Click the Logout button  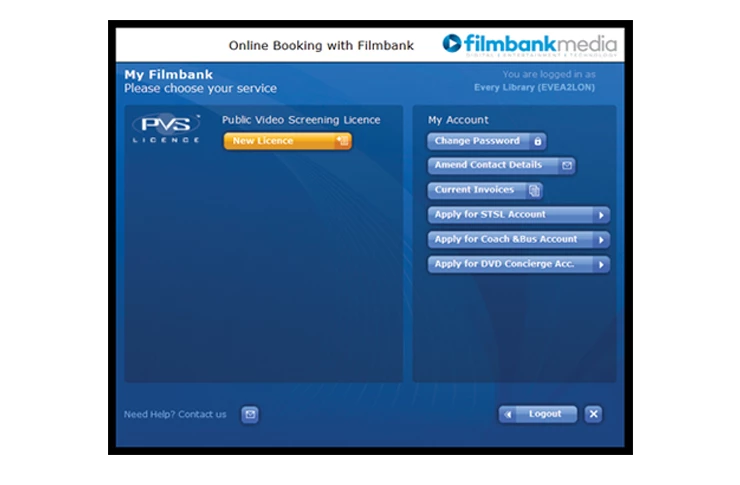coord(538,414)
